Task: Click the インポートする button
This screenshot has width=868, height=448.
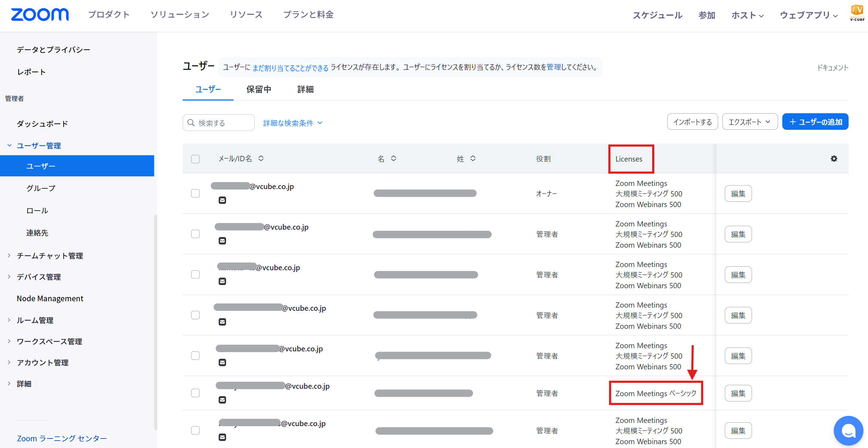Action: point(692,122)
